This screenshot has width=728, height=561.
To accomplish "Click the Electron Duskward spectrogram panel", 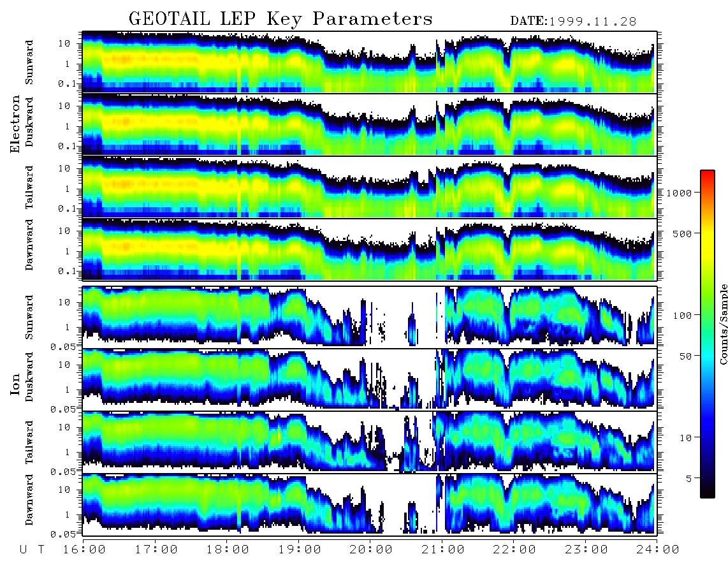I will point(370,124).
